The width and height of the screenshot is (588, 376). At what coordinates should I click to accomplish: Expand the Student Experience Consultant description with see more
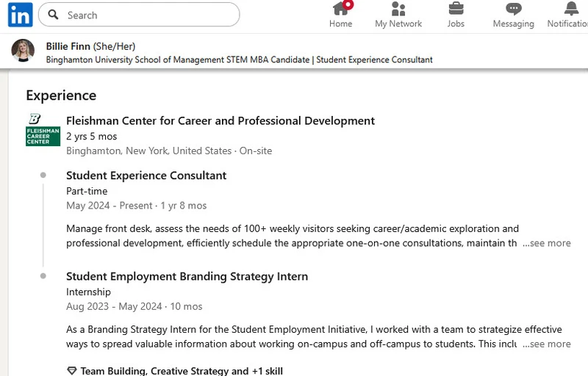click(x=547, y=243)
